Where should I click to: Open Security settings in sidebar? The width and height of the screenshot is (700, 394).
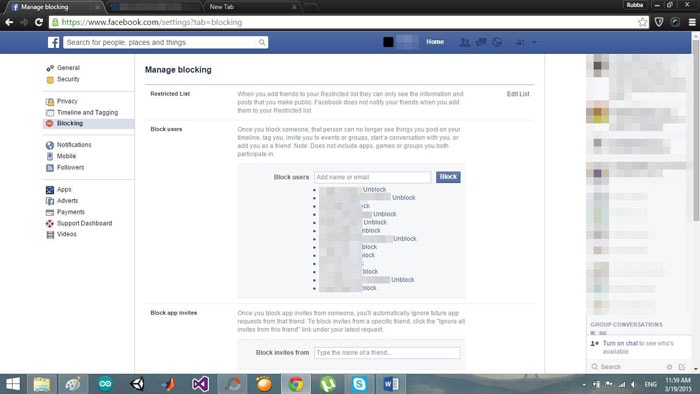(x=68, y=79)
